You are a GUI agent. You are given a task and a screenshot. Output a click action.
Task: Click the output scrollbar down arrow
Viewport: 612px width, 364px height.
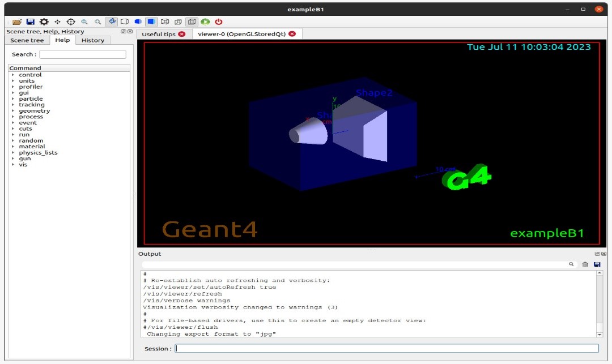click(x=600, y=335)
